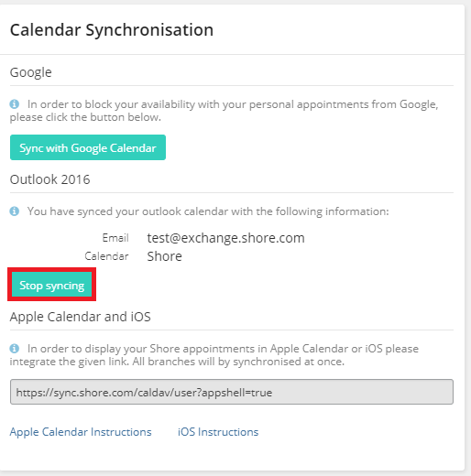471x476 pixels.
Task: Click the synced email address test@exchange.shore.com
Action: click(x=226, y=238)
